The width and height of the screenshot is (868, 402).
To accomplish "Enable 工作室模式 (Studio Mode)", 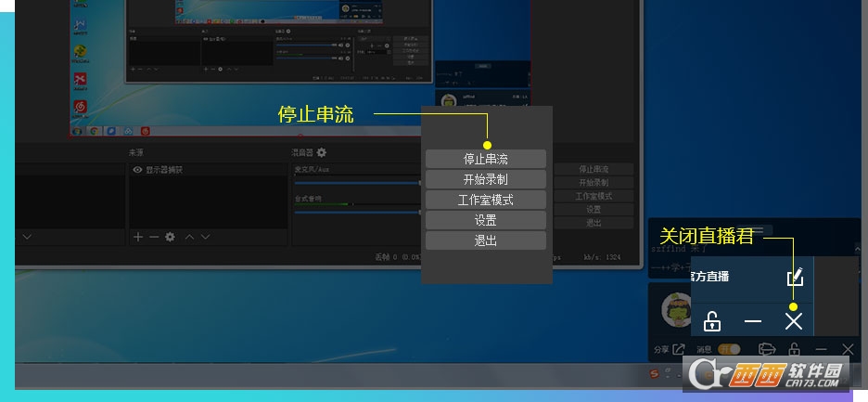I will click(485, 201).
